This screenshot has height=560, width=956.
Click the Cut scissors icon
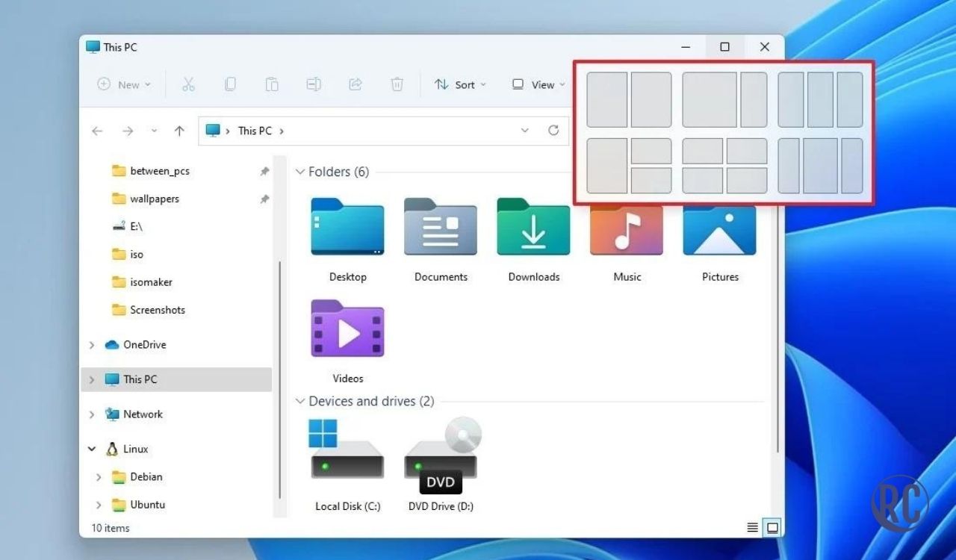(x=188, y=84)
